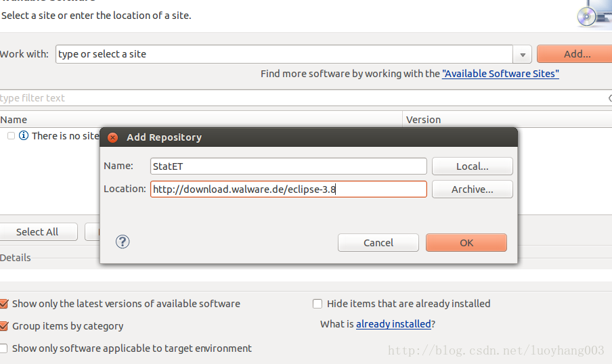The image size is (612, 364).
Task: Click the help question mark icon
Action: click(123, 242)
